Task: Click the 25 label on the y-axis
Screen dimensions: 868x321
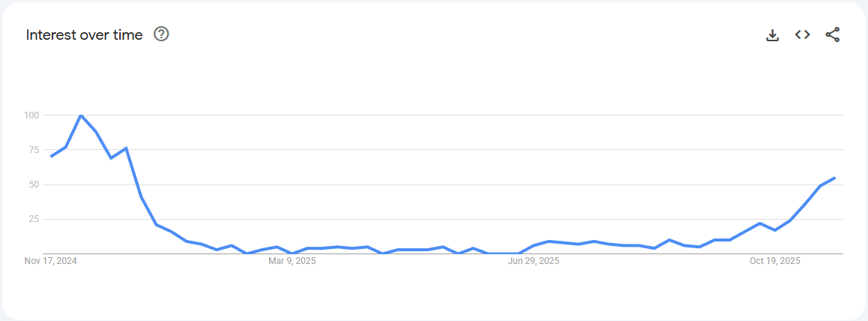Action: tap(33, 219)
